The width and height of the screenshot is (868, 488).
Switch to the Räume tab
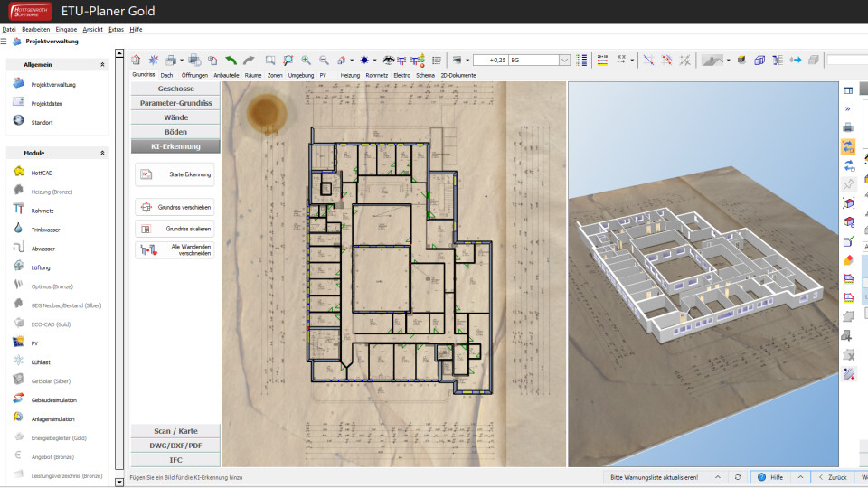point(253,75)
